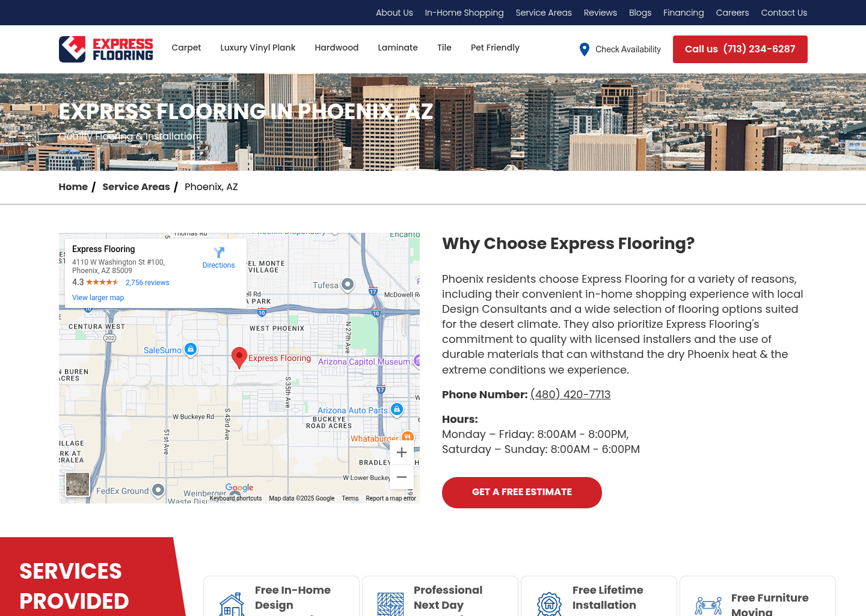Click the Directions arrow icon on map
Image resolution: width=866 pixels, height=616 pixels.
[219, 253]
